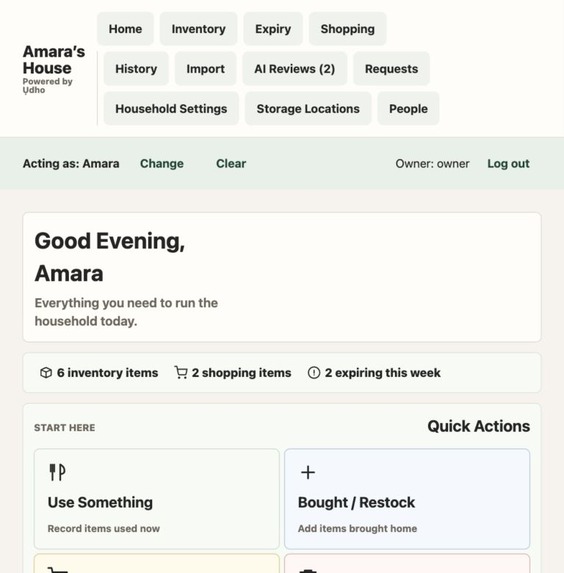Click the fork and knife icon
This screenshot has height=573, width=564.
pyautogui.click(x=57, y=472)
